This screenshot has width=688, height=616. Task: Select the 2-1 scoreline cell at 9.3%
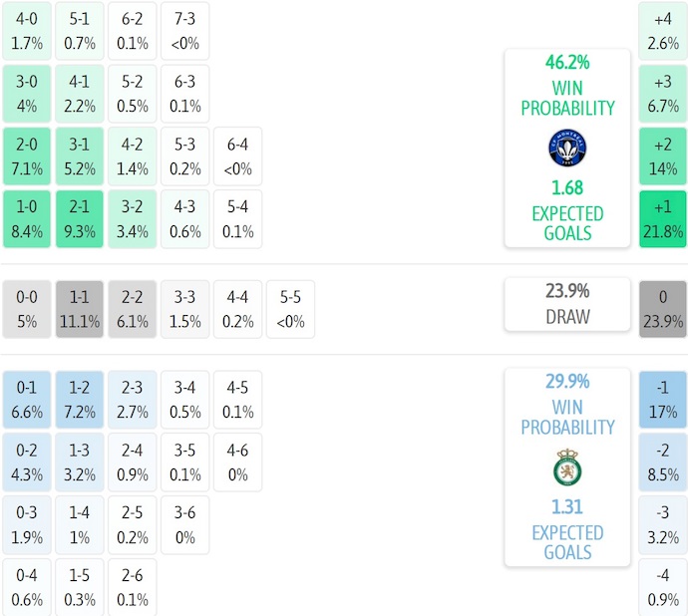[x=81, y=219]
